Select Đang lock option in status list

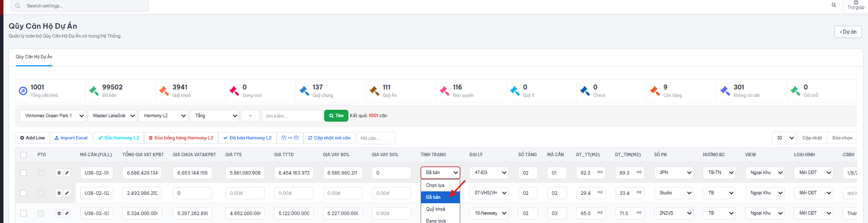[x=440, y=220]
